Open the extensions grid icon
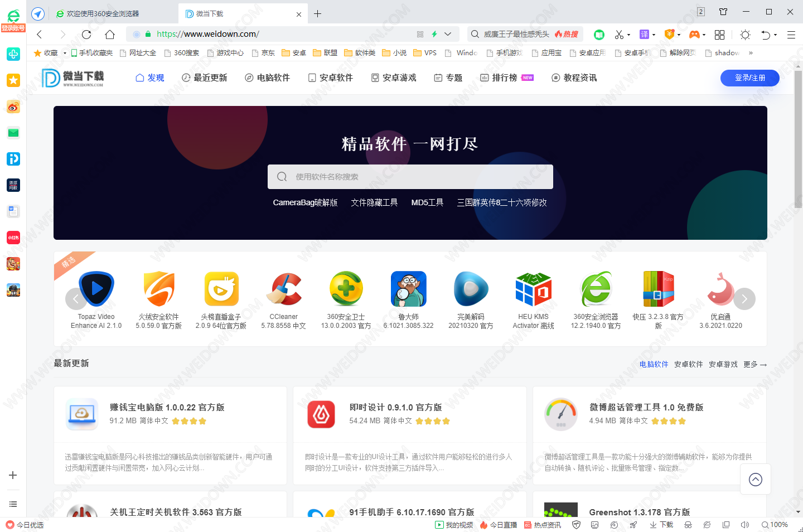803x532 pixels. click(x=720, y=35)
